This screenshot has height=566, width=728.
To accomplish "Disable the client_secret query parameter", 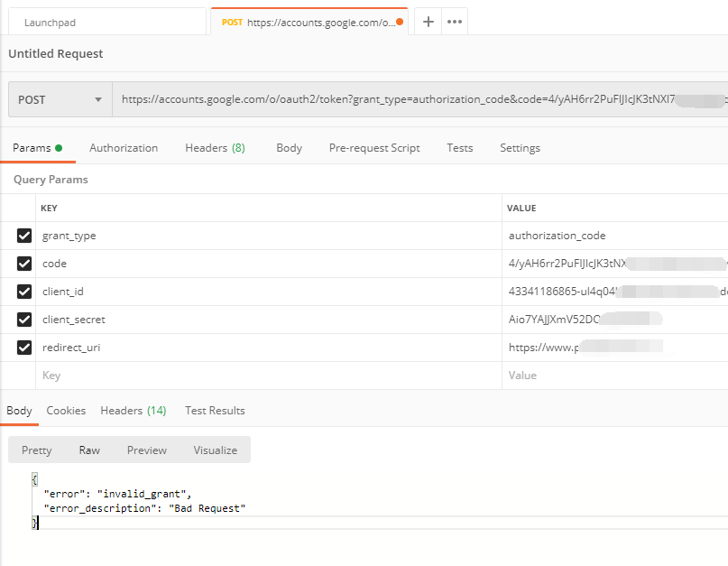I will coord(23,319).
